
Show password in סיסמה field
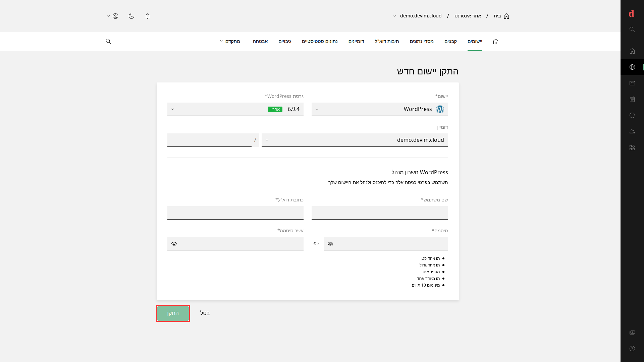(330, 244)
